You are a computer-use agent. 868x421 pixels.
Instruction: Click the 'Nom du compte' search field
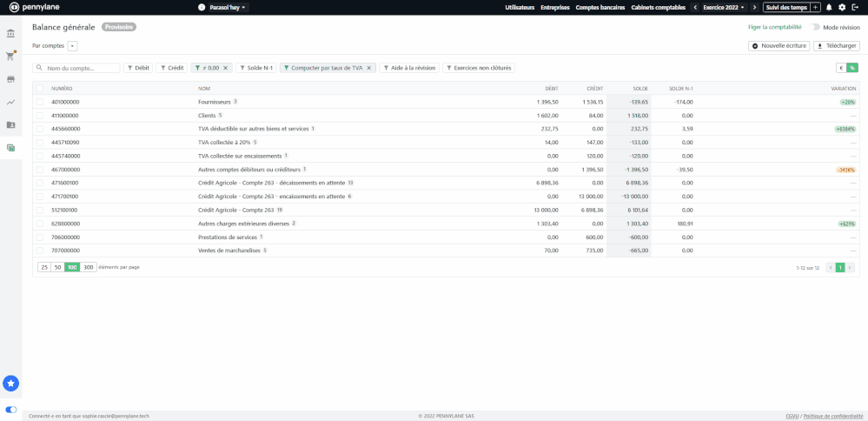pos(81,68)
